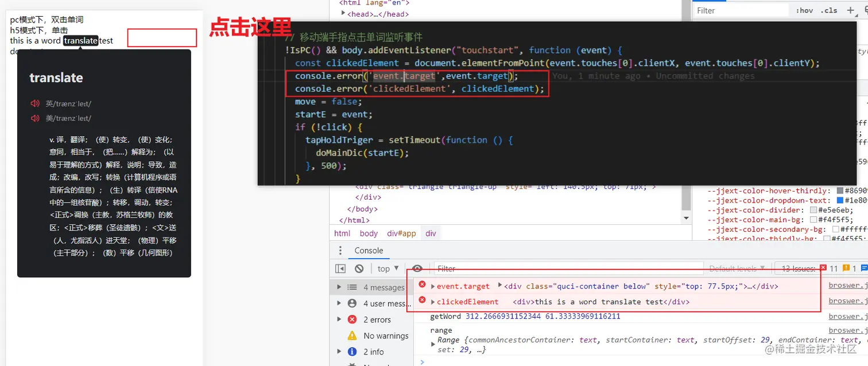Select div#app in the DOM breadcrumb
The width and height of the screenshot is (868, 366).
point(401,233)
